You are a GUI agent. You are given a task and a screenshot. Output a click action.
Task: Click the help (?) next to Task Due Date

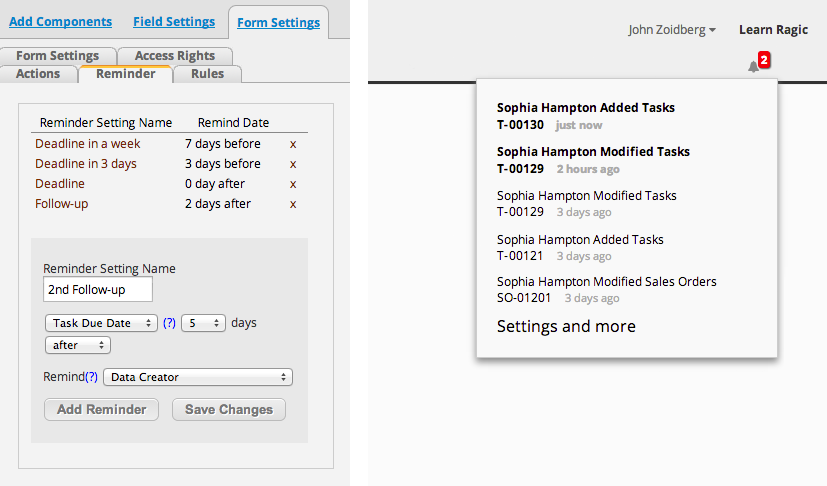(x=169, y=323)
